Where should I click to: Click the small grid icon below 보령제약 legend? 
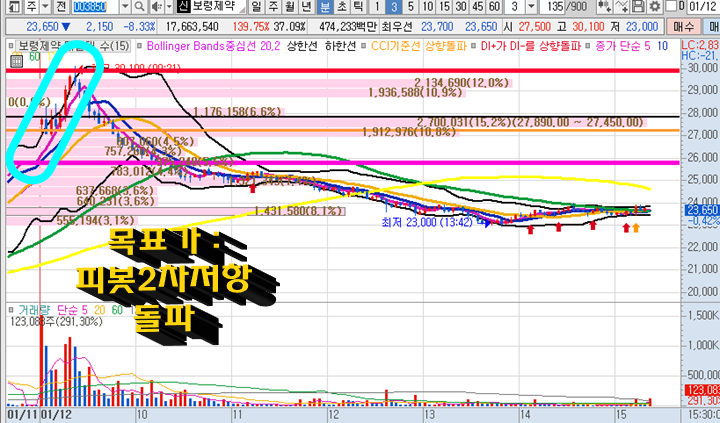tap(16, 62)
